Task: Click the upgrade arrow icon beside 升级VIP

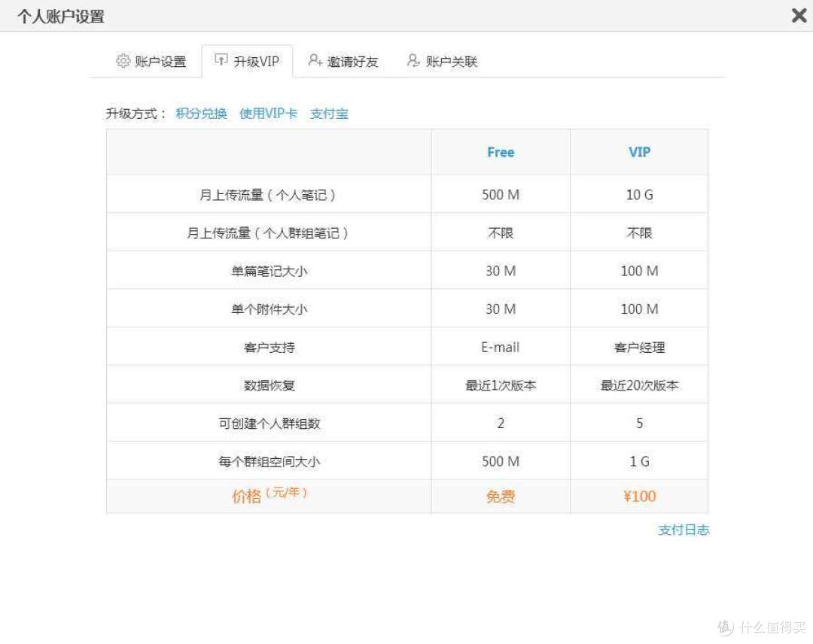Action: 221,60
